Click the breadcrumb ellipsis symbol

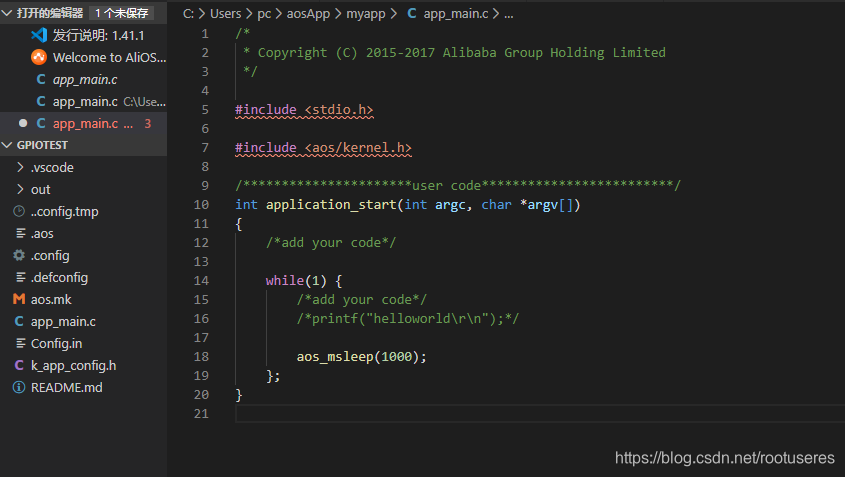[509, 15]
